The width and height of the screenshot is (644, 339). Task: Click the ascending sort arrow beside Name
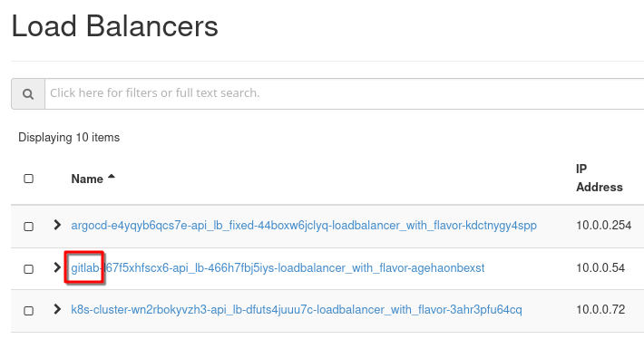pyautogui.click(x=112, y=177)
